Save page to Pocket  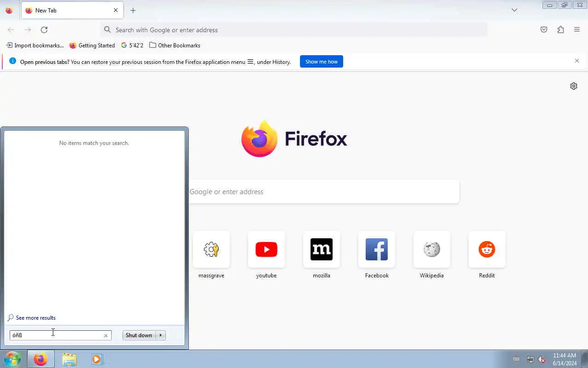544,30
